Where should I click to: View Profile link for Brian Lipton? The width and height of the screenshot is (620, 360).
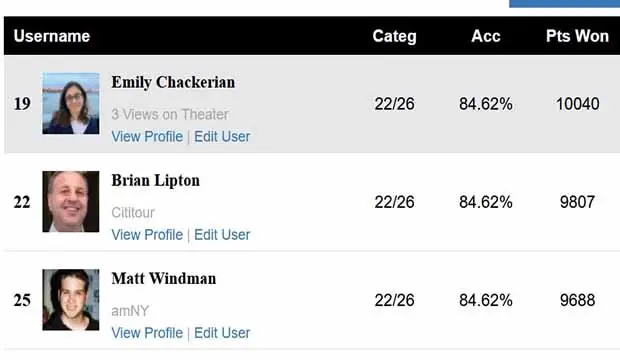pyautogui.click(x=147, y=235)
